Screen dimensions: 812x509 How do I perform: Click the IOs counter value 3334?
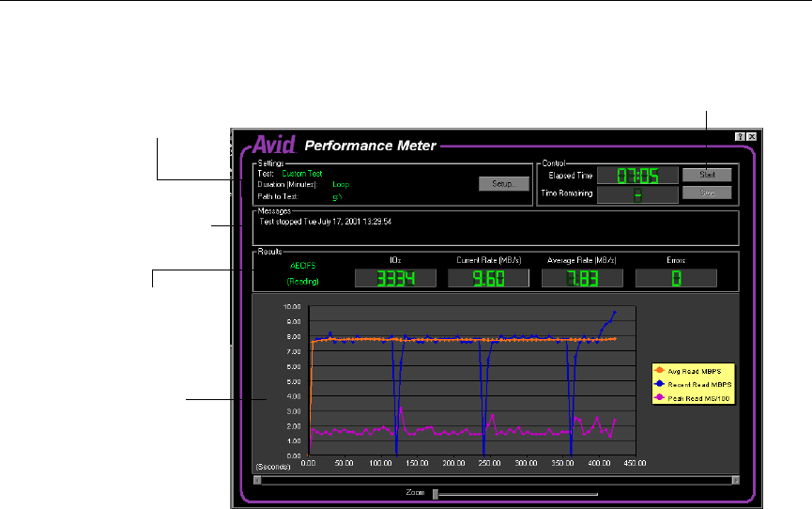pos(395,278)
